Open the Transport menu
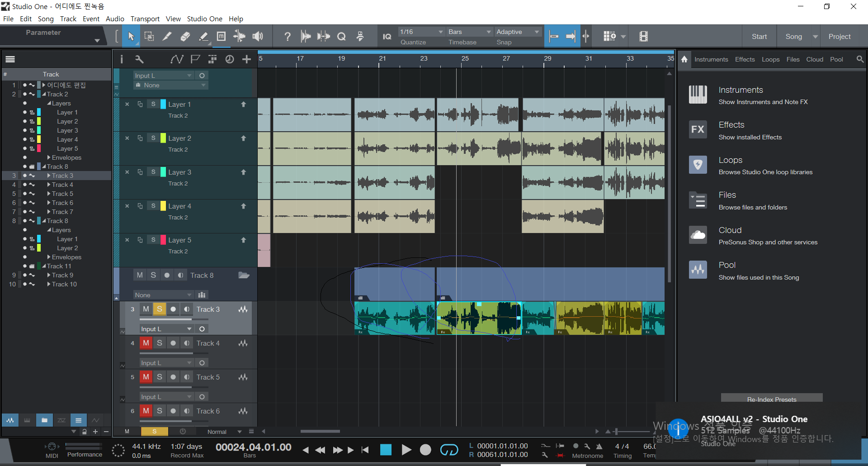 click(x=145, y=19)
